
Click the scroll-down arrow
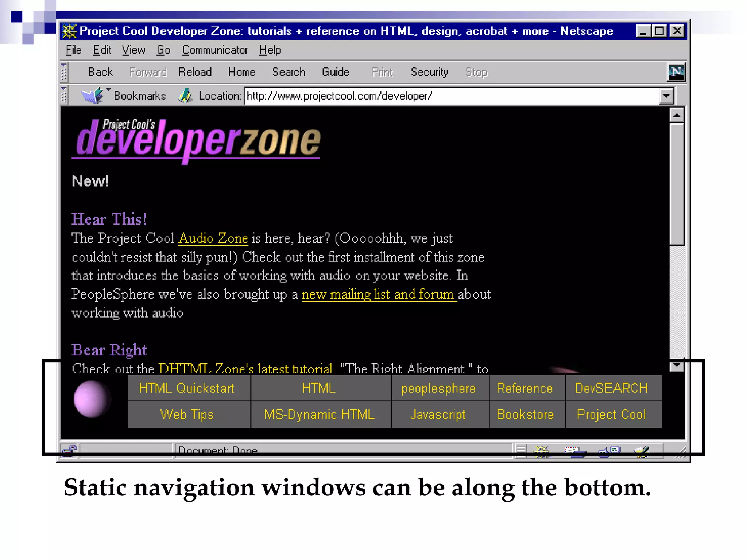tap(677, 365)
